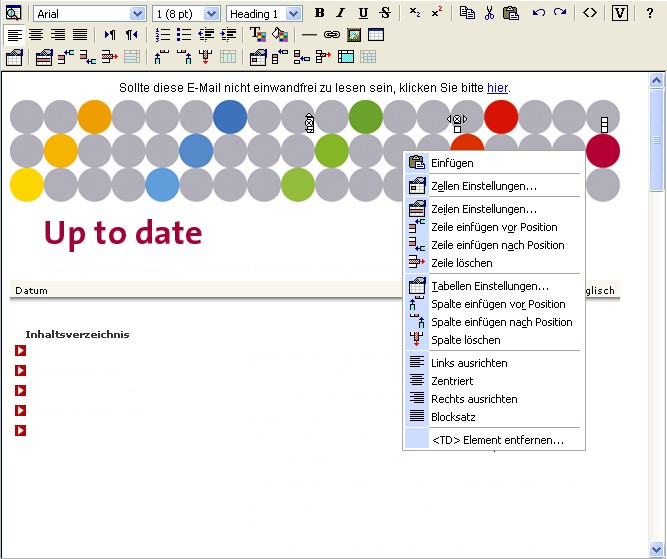Toggle italic formatting
Viewport: 667px width, 559px height.
[341, 13]
